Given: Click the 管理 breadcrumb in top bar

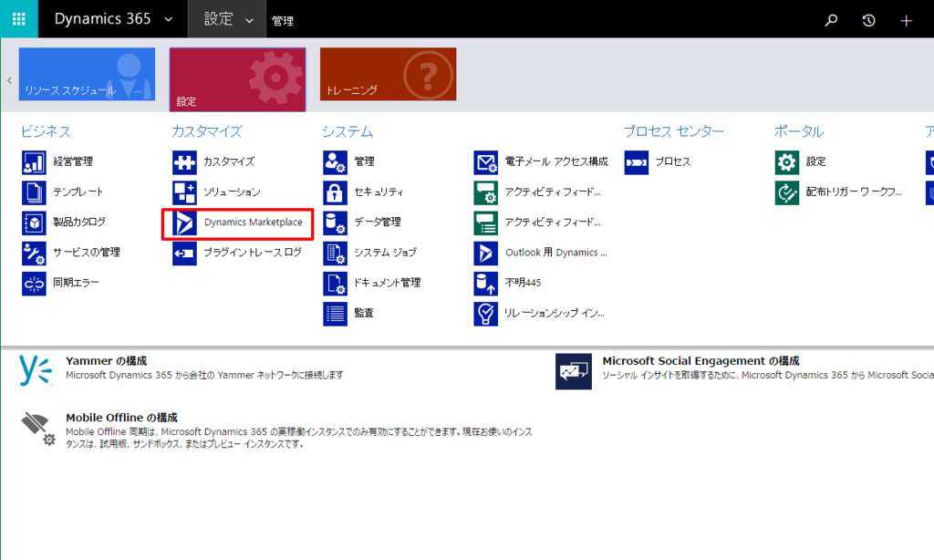Looking at the screenshot, I should (283, 21).
